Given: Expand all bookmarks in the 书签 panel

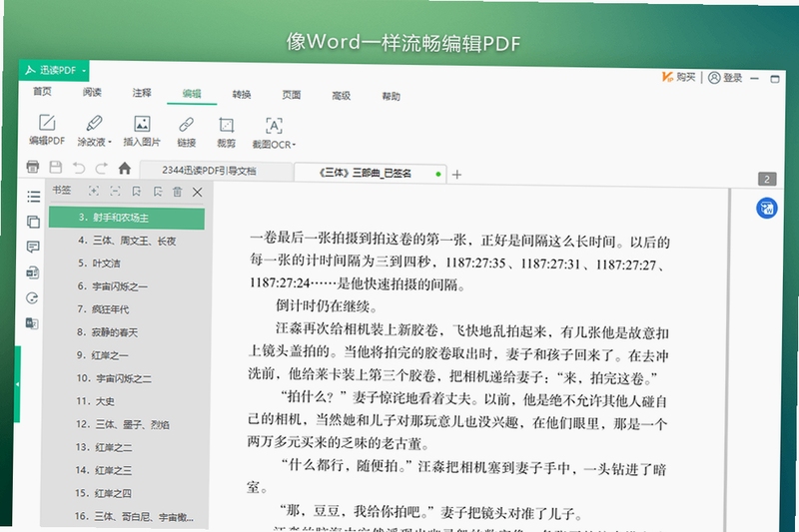Looking at the screenshot, I should point(94,191).
